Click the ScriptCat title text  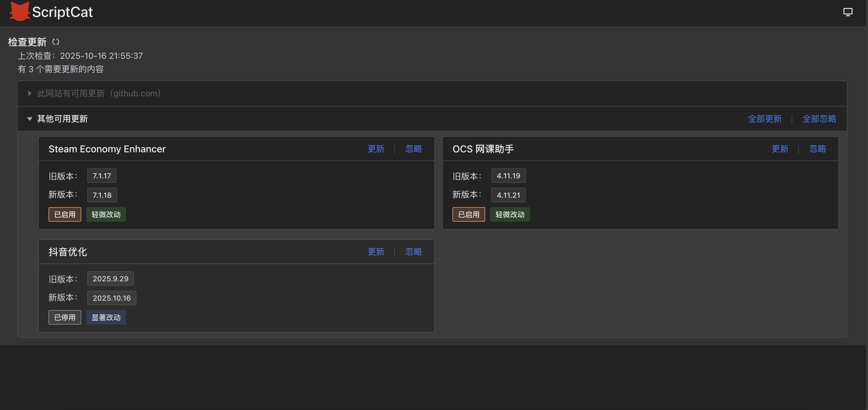(x=62, y=12)
